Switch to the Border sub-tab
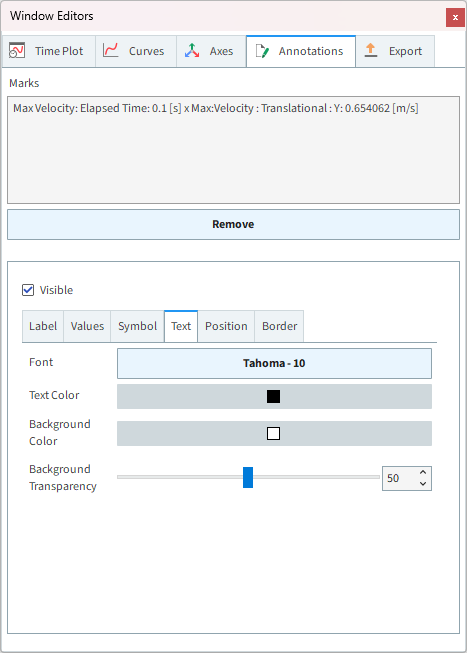Image resolution: width=467 pixels, height=653 pixels. (280, 326)
